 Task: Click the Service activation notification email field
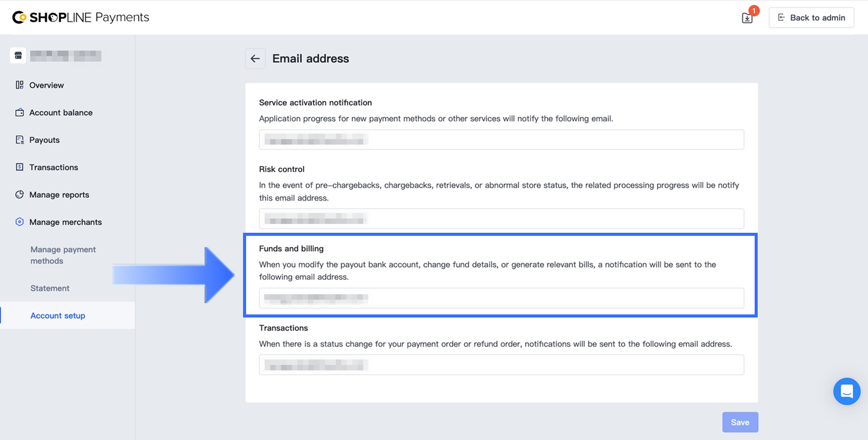[501, 140]
